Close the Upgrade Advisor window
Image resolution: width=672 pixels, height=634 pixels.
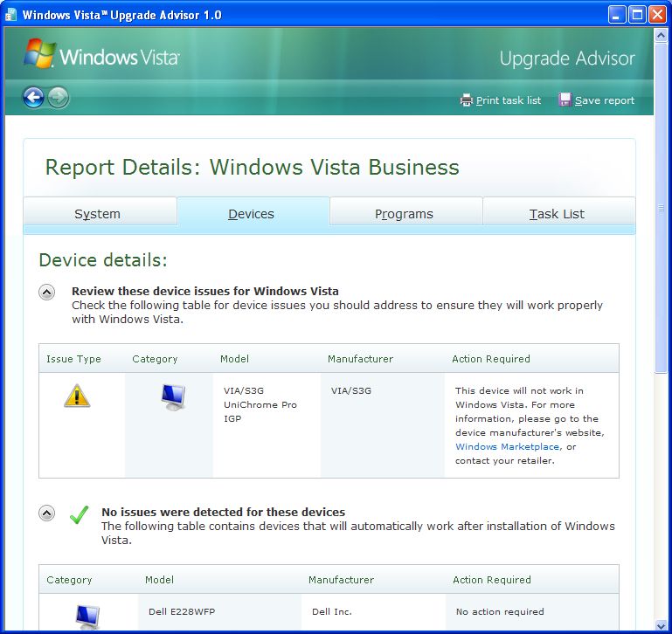pos(657,15)
